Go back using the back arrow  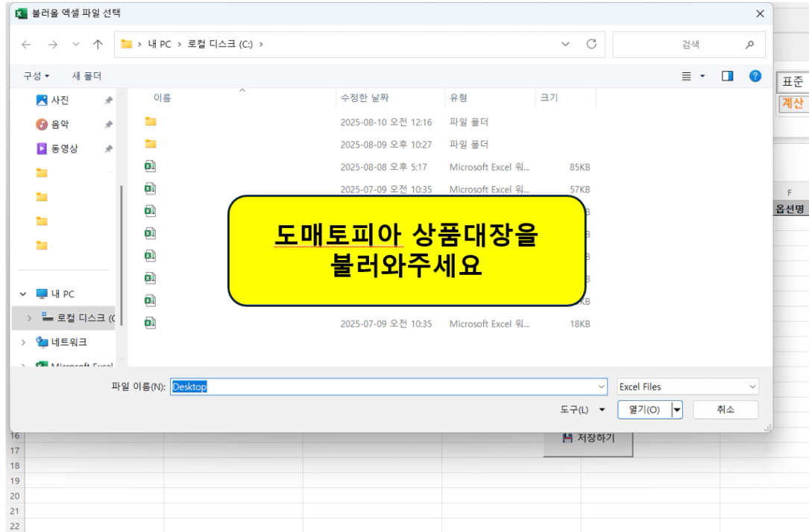26,45
